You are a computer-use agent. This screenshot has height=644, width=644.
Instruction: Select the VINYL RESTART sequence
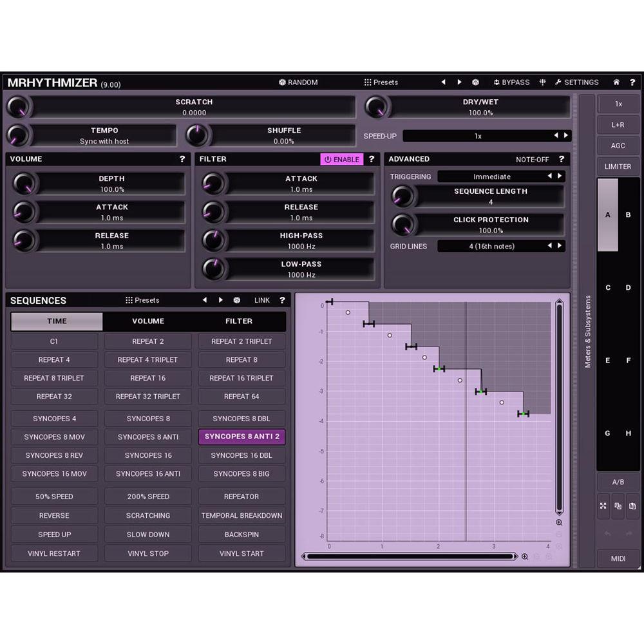click(x=54, y=553)
